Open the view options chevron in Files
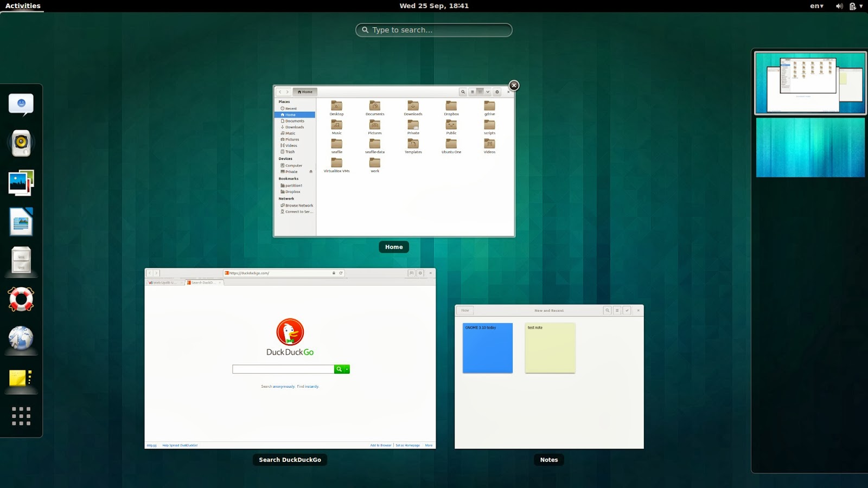 [x=488, y=92]
